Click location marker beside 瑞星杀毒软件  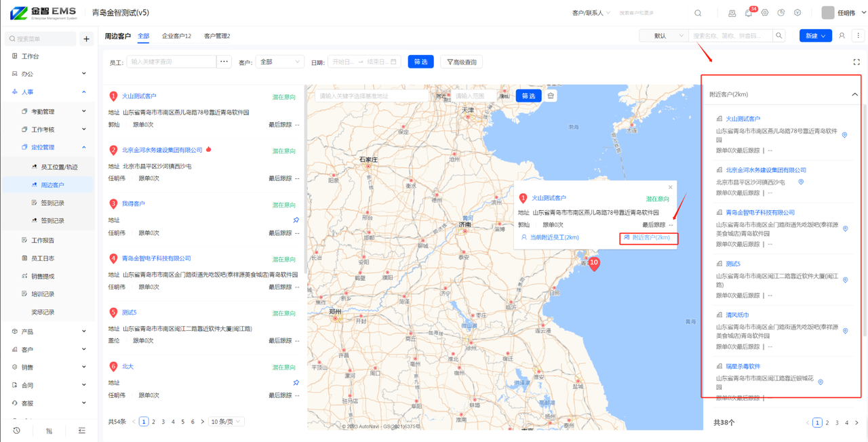[821, 382]
